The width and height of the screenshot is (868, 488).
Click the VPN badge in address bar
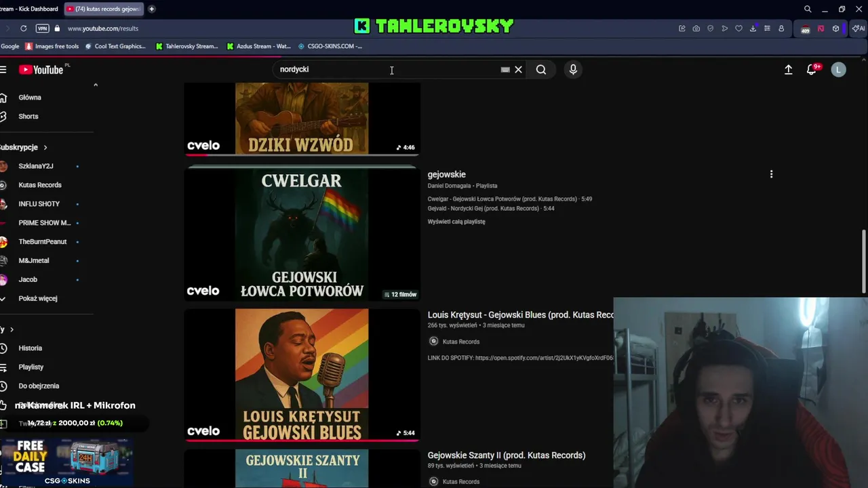(42, 28)
